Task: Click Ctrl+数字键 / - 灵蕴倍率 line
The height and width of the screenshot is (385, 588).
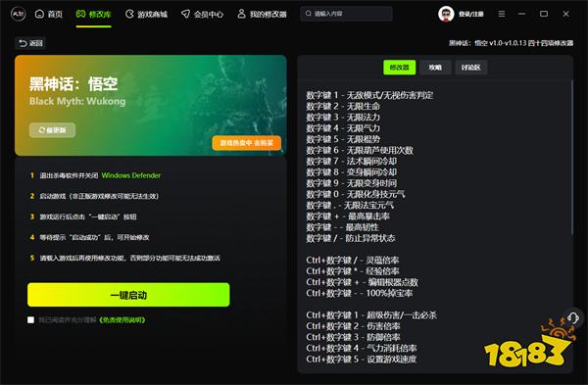Action: pos(353,261)
